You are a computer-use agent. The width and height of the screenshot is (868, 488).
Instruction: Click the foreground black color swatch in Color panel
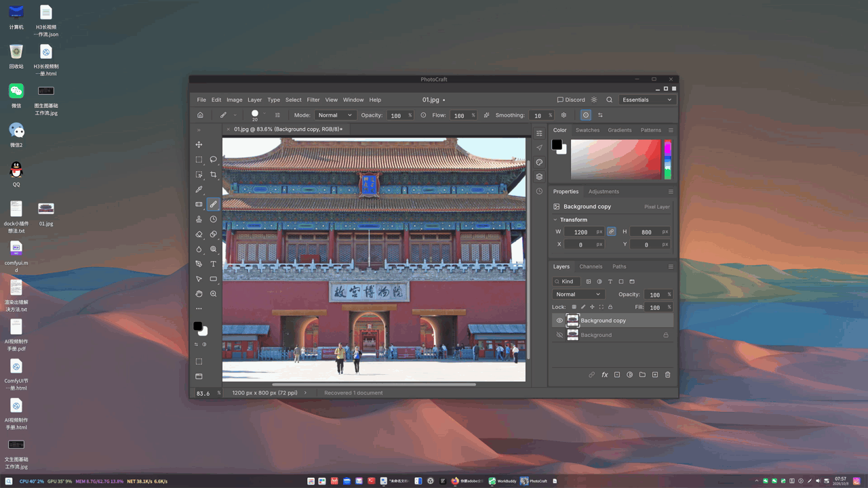(x=557, y=144)
